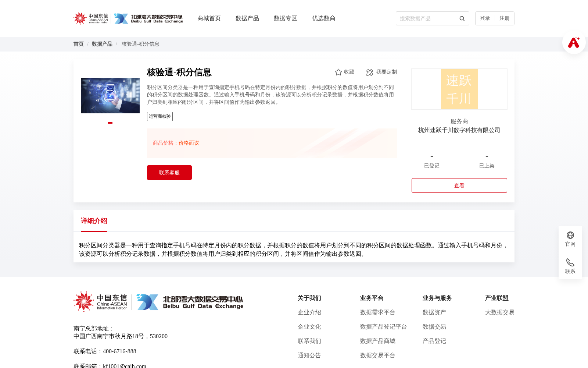Click the 业务平台 footer heading

click(x=372, y=298)
